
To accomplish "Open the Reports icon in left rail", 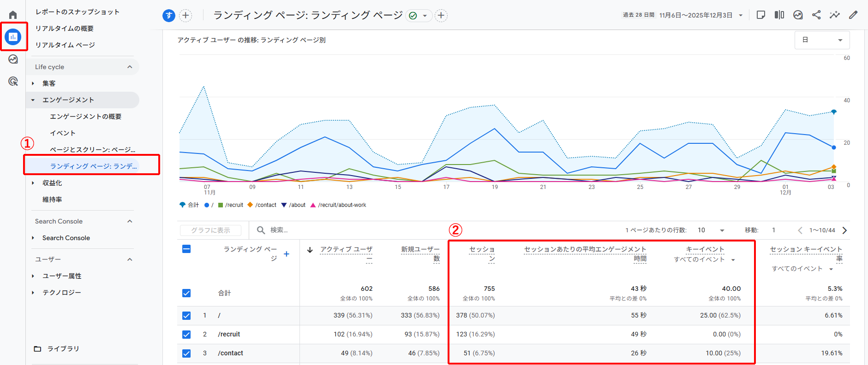I will pos(13,37).
